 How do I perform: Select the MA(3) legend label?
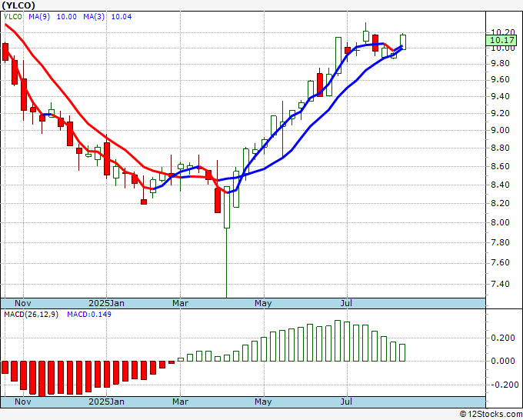[x=94, y=17]
